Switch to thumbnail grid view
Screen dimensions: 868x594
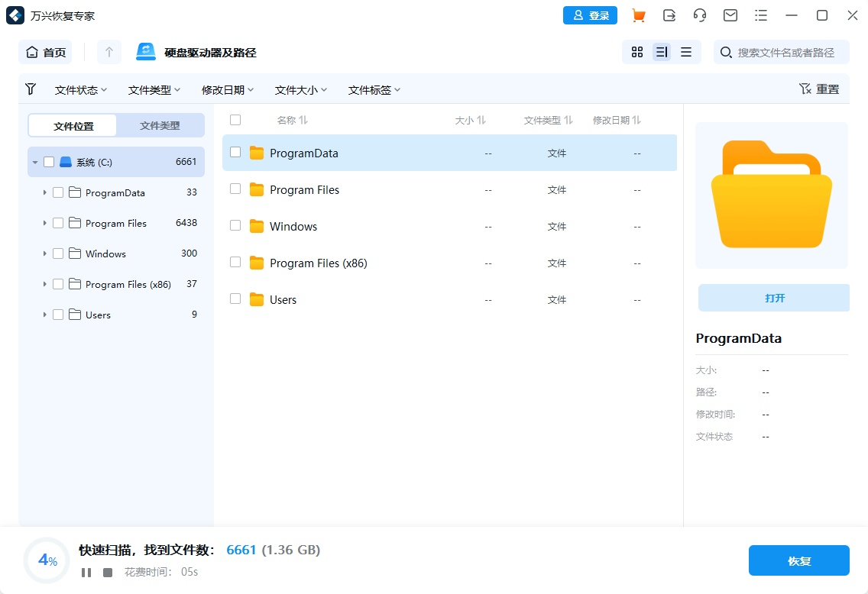click(x=637, y=52)
